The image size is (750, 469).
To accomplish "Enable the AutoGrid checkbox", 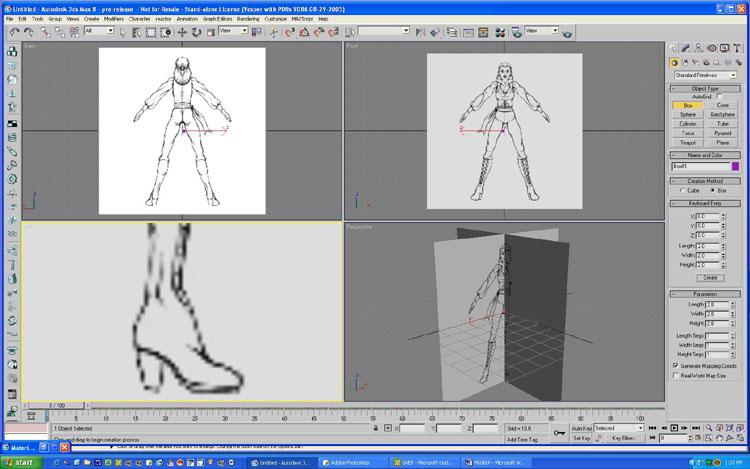I will [719, 97].
